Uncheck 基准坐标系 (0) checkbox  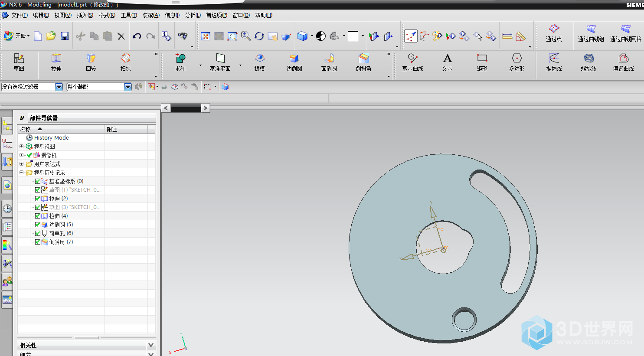tap(38, 181)
